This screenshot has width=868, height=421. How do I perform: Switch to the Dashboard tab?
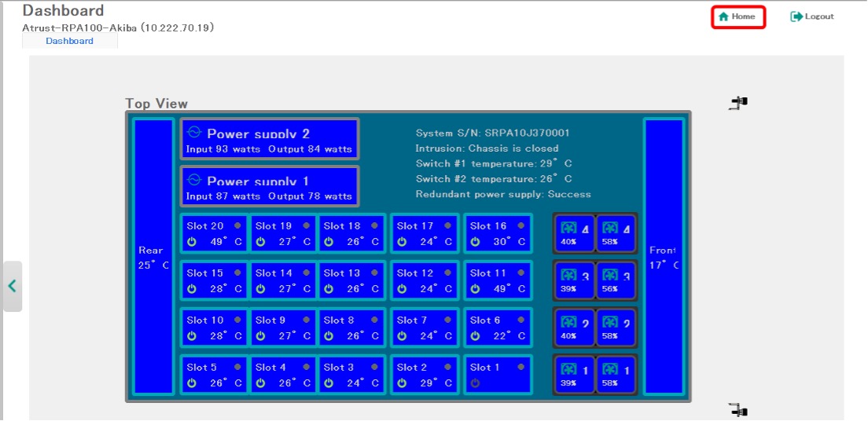pos(69,41)
